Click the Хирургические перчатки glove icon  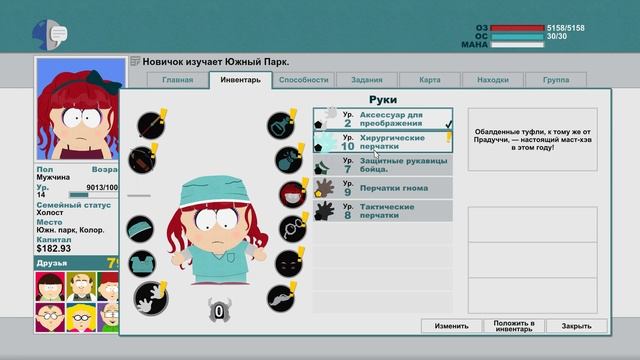click(x=325, y=142)
